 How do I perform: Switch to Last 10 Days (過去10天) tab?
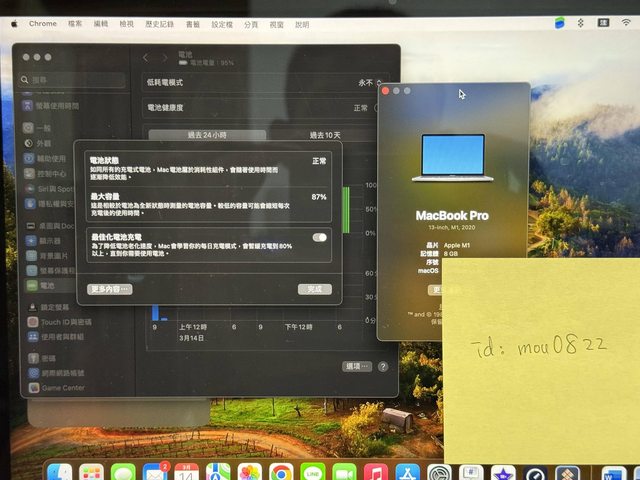[325, 135]
